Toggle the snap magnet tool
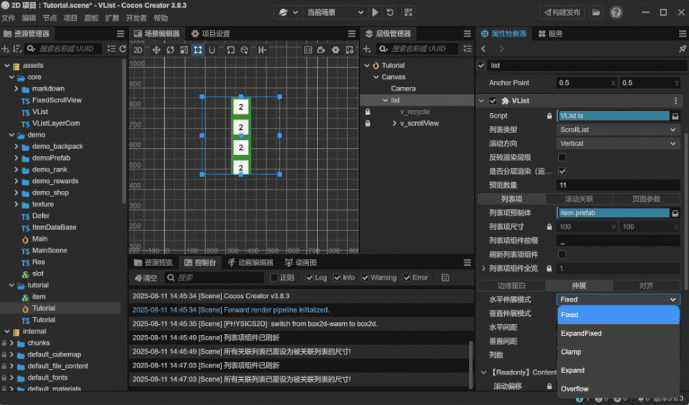Screen dimensions: 689x405 (x=212, y=50)
